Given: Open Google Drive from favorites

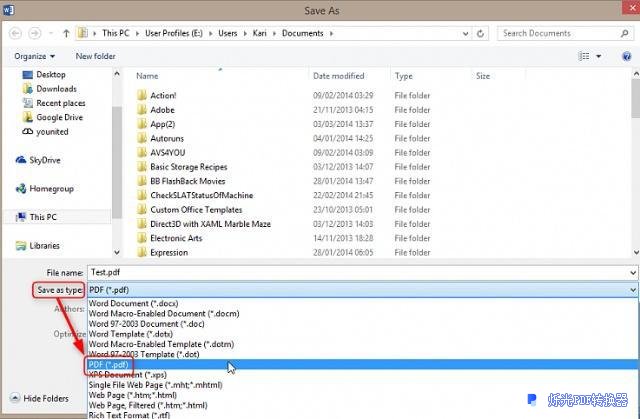Looking at the screenshot, I should [x=60, y=117].
